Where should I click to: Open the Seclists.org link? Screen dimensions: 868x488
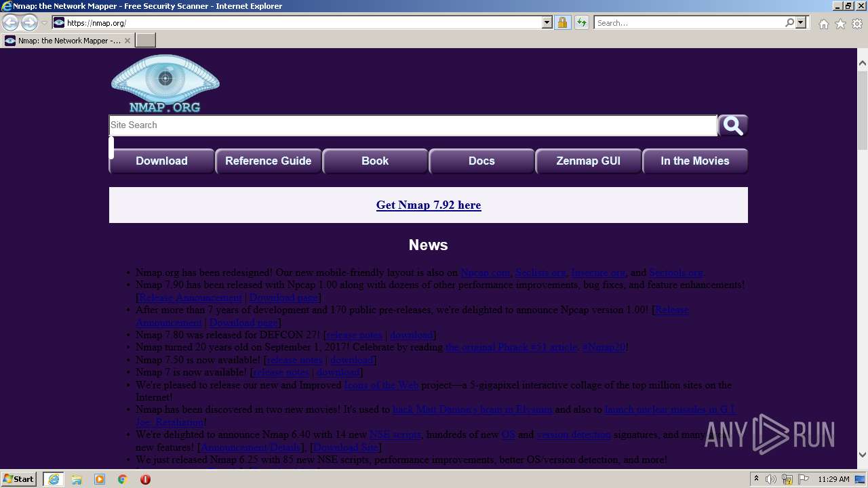540,273
